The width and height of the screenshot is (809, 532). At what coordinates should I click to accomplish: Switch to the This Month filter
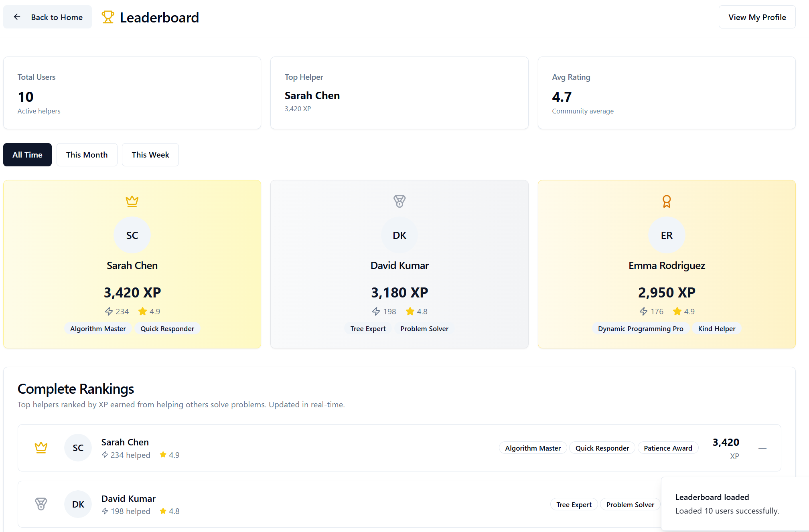click(x=87, y=155)
